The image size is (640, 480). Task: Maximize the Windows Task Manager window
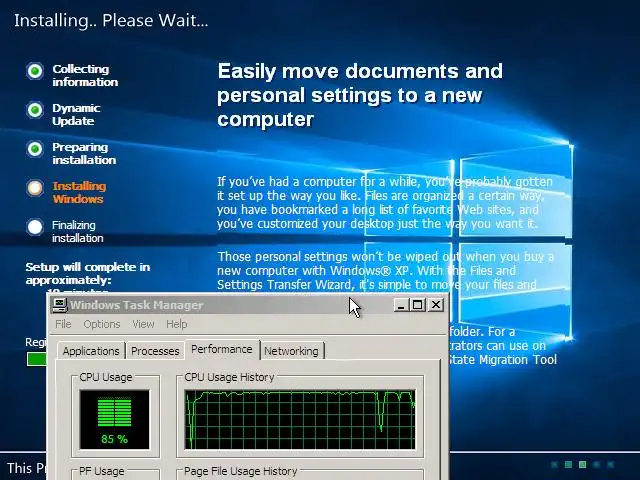[418, 305]
